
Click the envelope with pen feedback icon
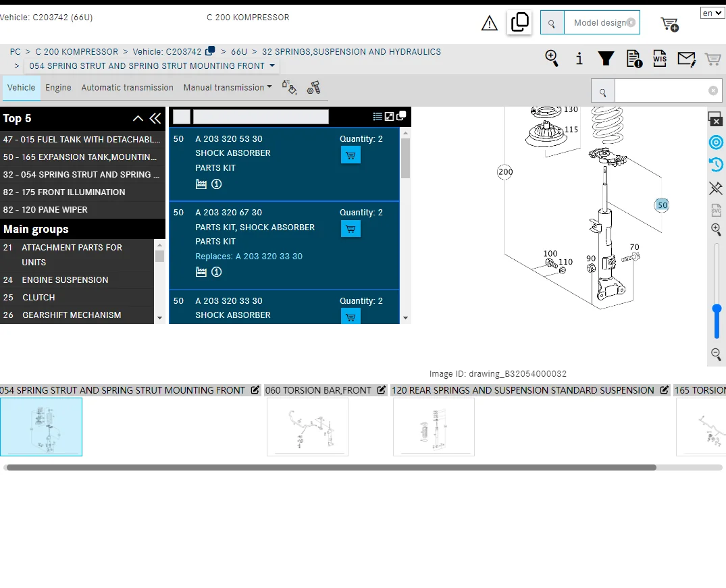coord(687,59)
